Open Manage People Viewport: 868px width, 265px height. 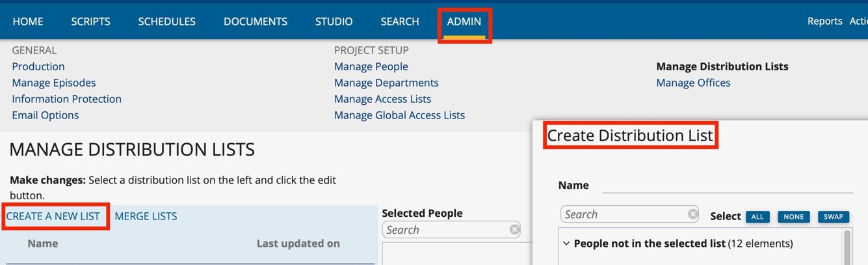tap(371, 66)
